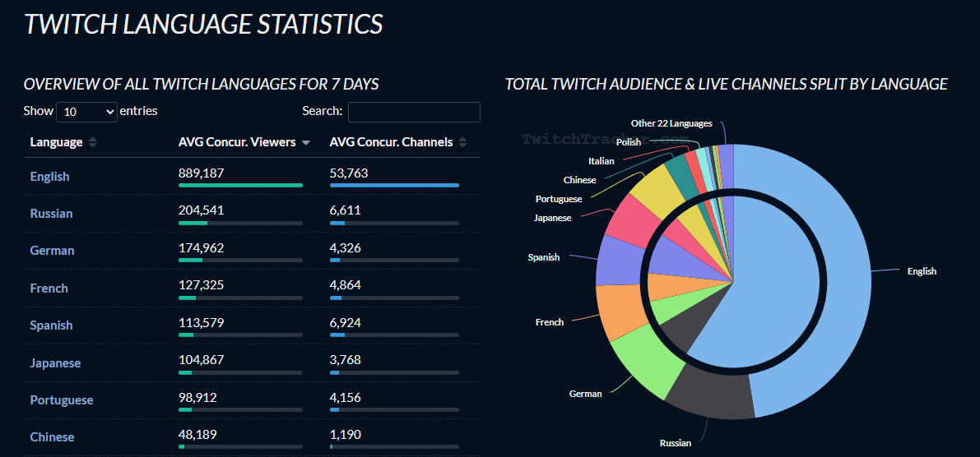Click the 889,187 viewers value
Screen dimensions: 980x457
pos(202,173)
